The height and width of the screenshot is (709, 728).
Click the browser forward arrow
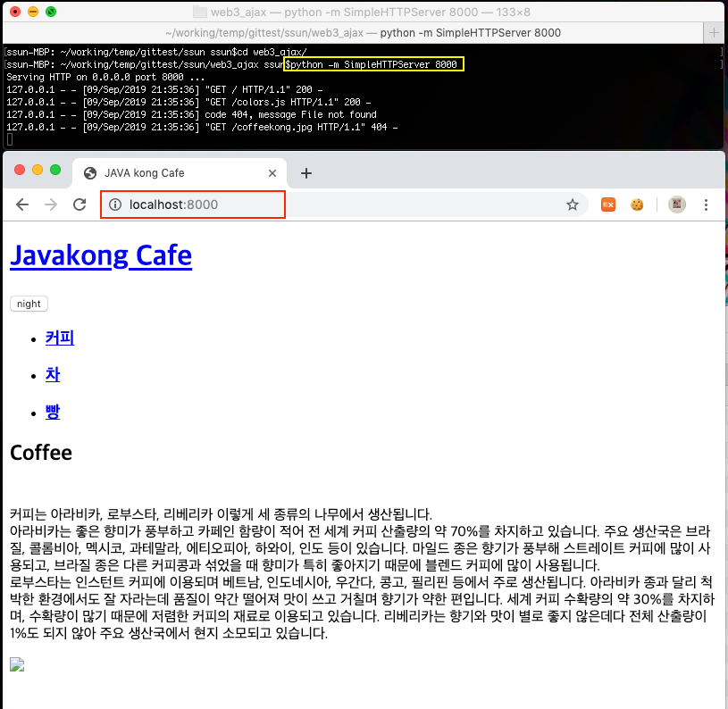point(51,204)
